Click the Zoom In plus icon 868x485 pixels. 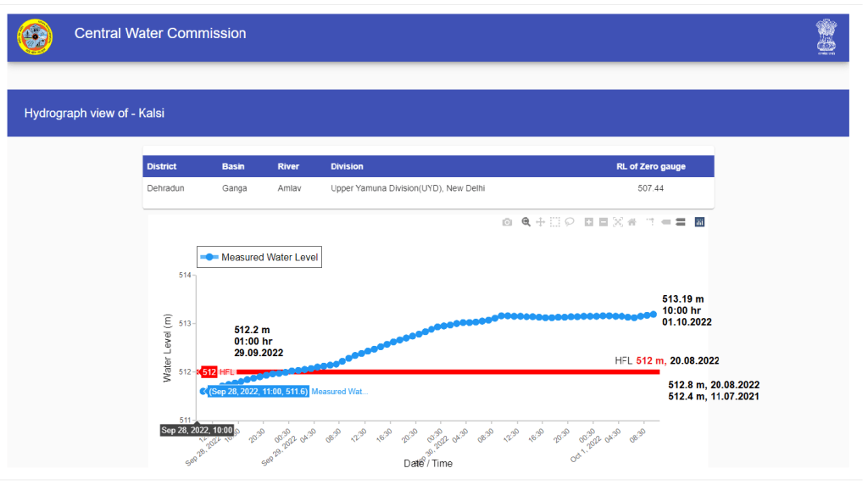[x=589, y=222]
